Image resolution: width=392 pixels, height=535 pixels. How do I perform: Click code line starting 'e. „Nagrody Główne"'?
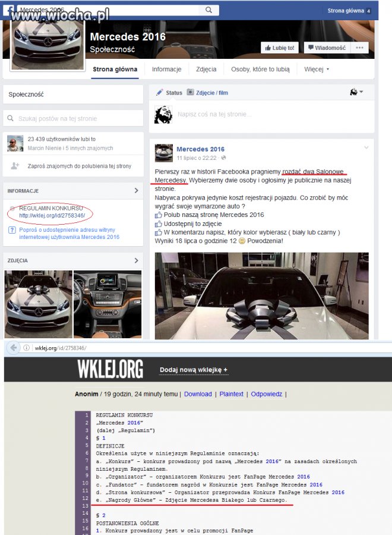191,500
